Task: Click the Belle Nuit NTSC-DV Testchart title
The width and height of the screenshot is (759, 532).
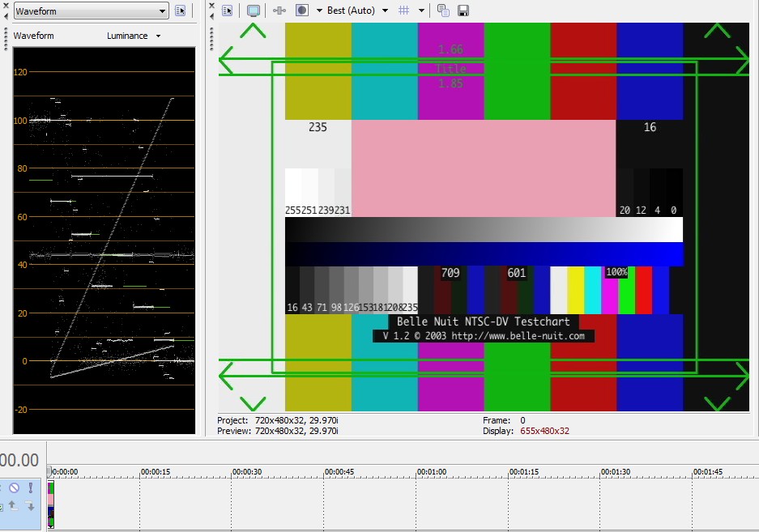Action: click(484, 321)
